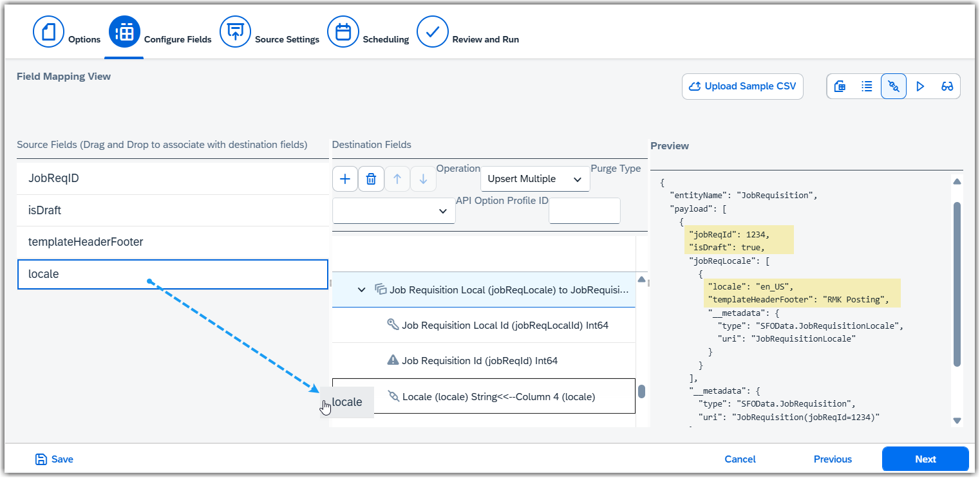
Task: Click the Configure Fields step label
Action: 178,39
